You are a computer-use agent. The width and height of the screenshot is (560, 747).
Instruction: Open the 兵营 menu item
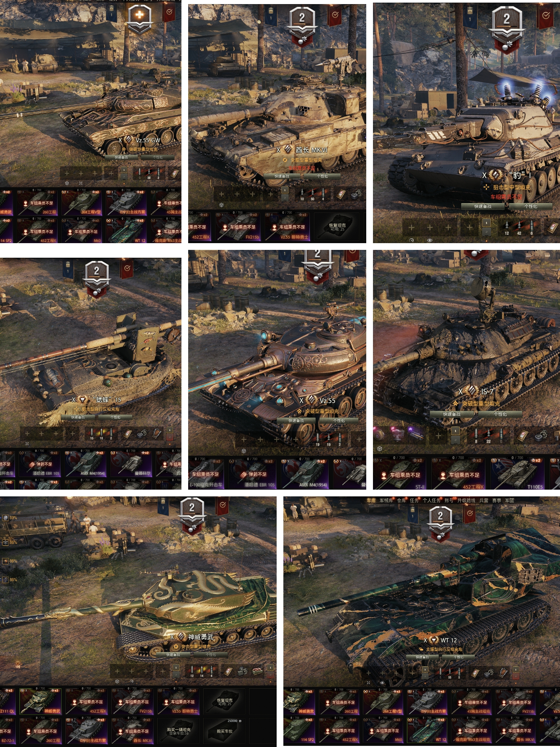tap(483, 500)
